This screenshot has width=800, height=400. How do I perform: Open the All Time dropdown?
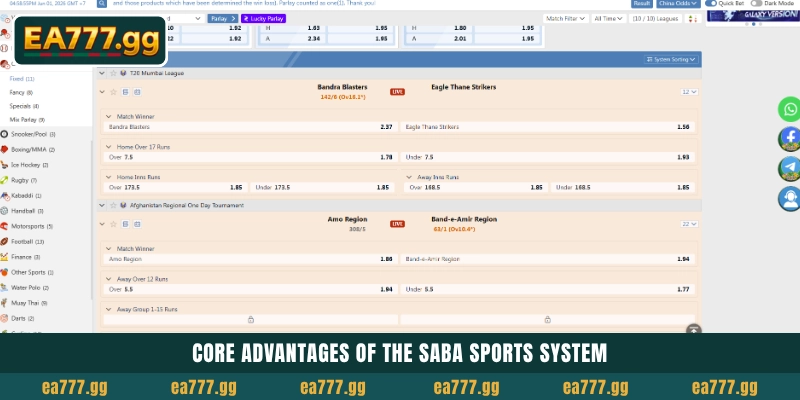[609, 19]
